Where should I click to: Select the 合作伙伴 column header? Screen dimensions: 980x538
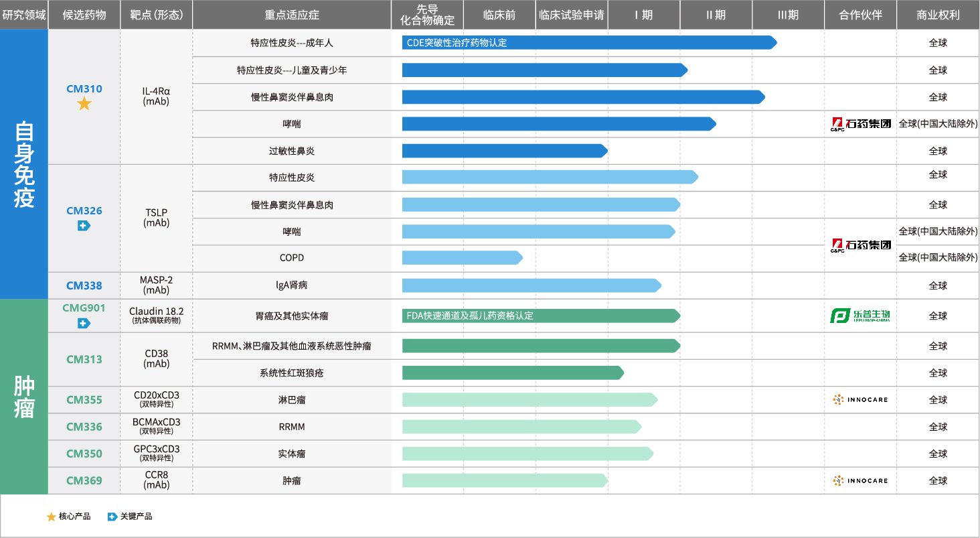[860, 14]
